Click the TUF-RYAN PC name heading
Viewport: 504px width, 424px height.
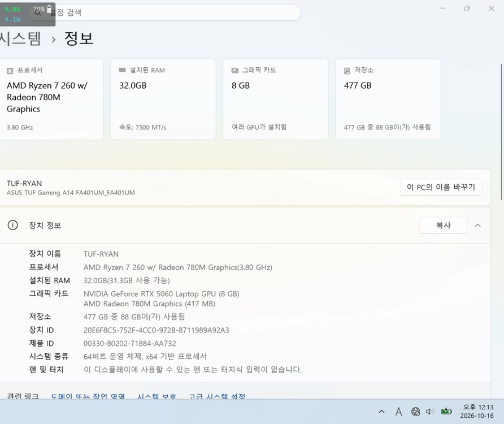point(24,184)
